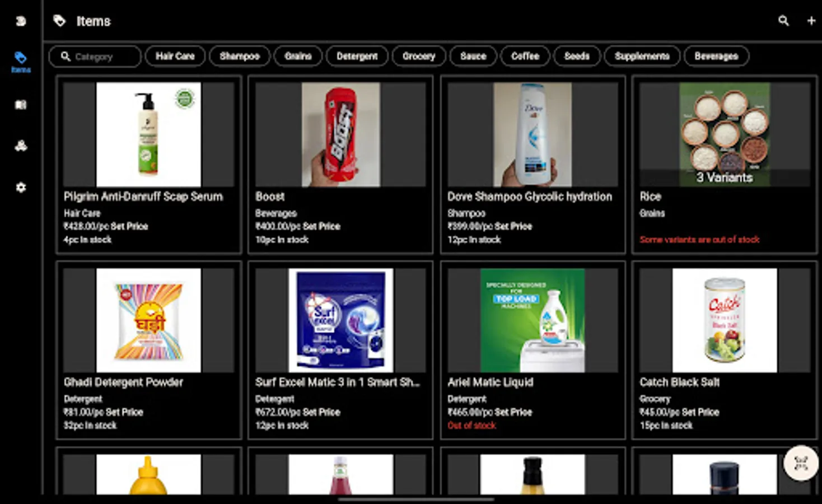Click Set Price on the Boost item
822x504 pixels.
[x=323, y=226]
